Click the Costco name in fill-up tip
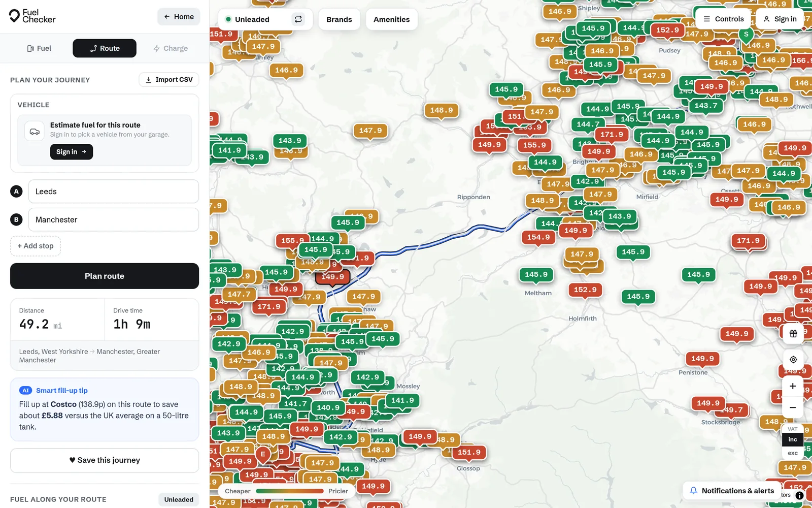The image size is (812, 508). pos(63,404)
